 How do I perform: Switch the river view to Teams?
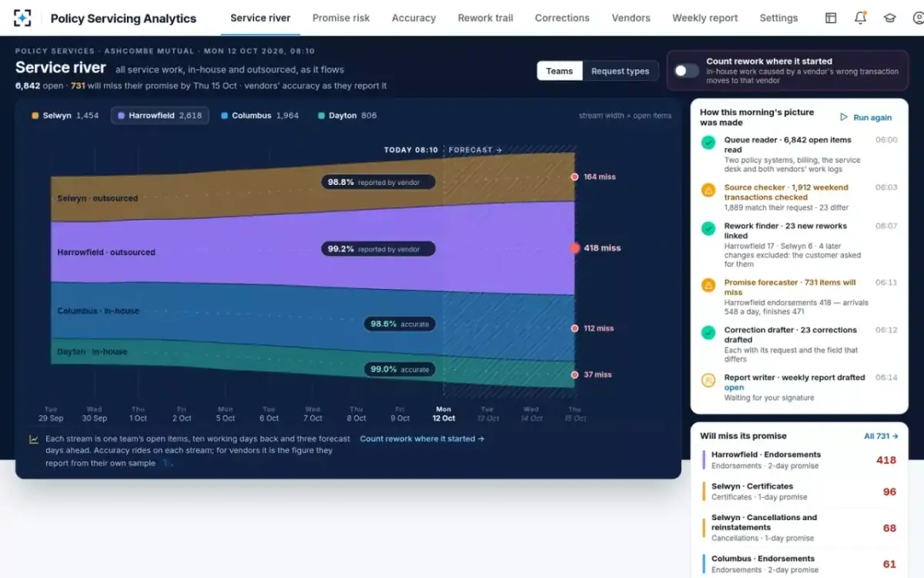pos(560,71)
